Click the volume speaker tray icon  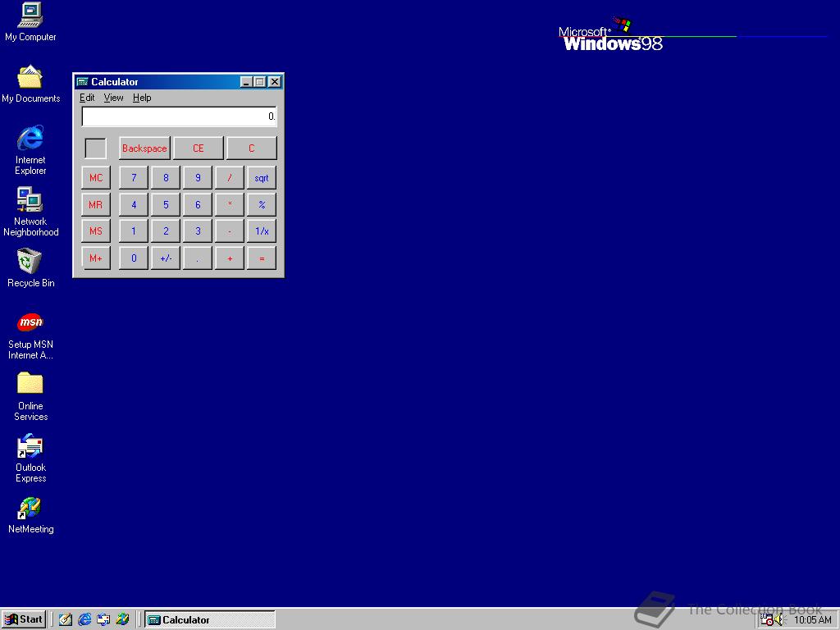tap(779, 620)
